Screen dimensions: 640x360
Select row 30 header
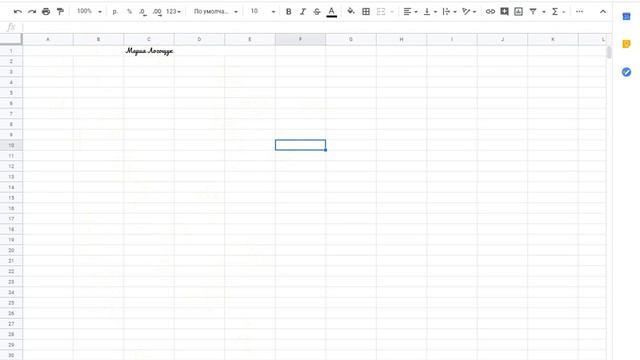click(x=11, y=355)
